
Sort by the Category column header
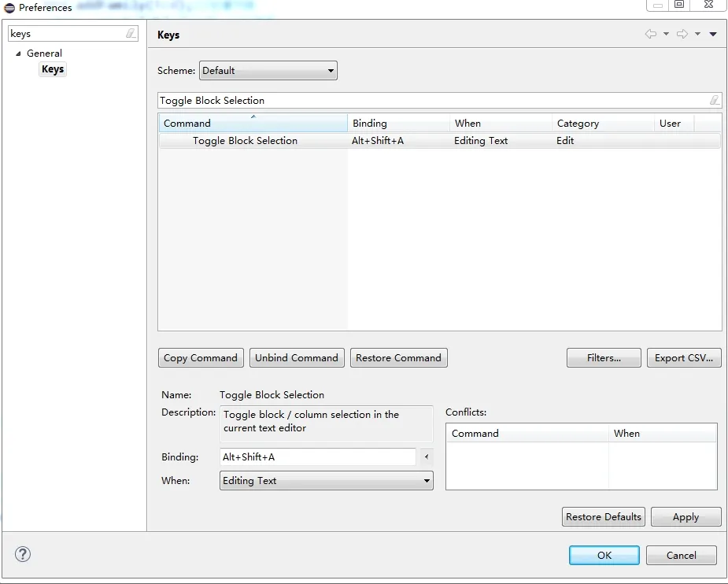point(603,123)
